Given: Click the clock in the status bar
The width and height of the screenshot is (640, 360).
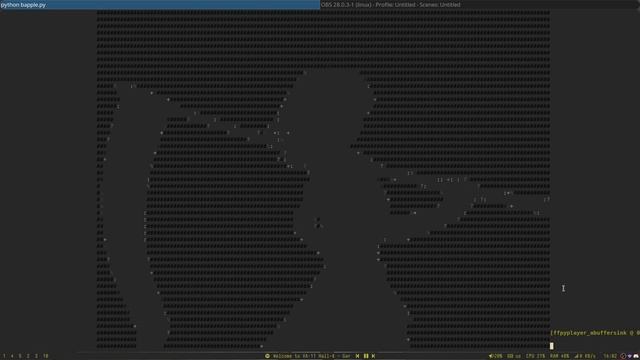Looking at the screenshot, I should tap(610, 356).
